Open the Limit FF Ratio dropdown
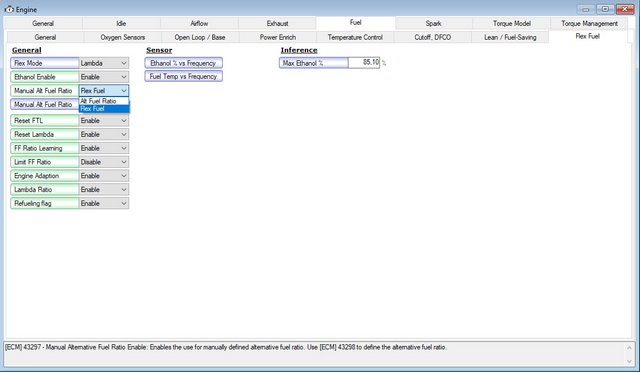The height and width of the screenshot is (373, 640). click(104, 162)
